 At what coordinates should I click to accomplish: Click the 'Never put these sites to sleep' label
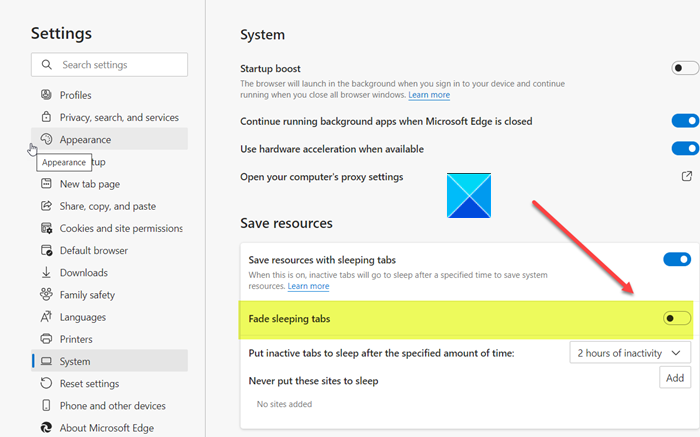(x=313, y=381)
